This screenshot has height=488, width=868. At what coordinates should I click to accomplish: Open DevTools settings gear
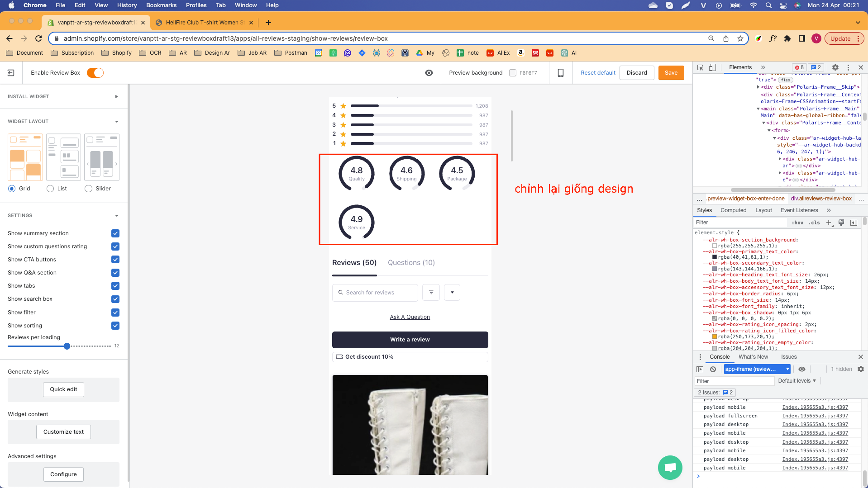click(x=835, y=67)
